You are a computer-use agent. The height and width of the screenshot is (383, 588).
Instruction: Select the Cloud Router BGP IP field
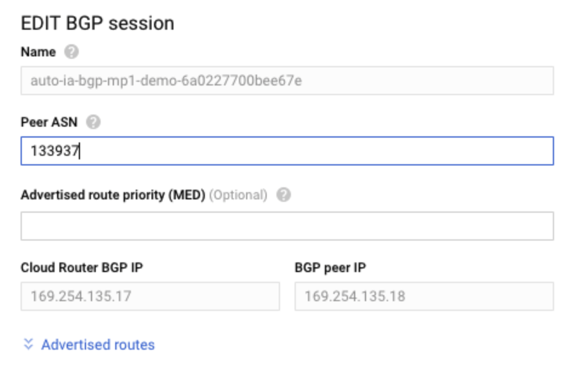150,296
